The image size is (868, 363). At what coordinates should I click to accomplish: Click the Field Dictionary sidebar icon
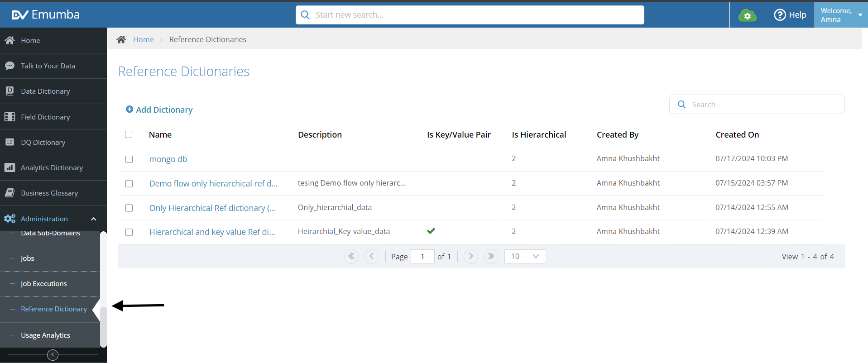(x=10, y=117)
